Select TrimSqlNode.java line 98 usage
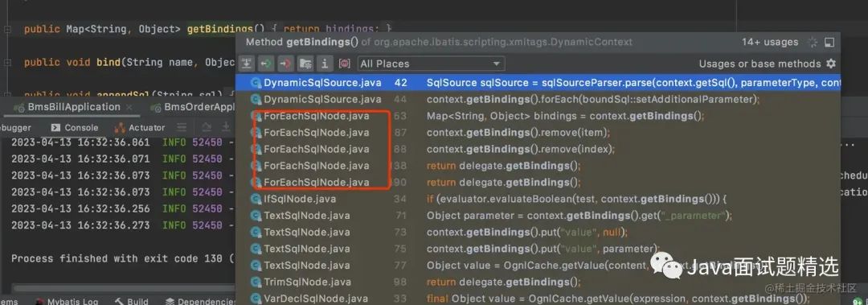868x305 pixels. click(538, 282)
